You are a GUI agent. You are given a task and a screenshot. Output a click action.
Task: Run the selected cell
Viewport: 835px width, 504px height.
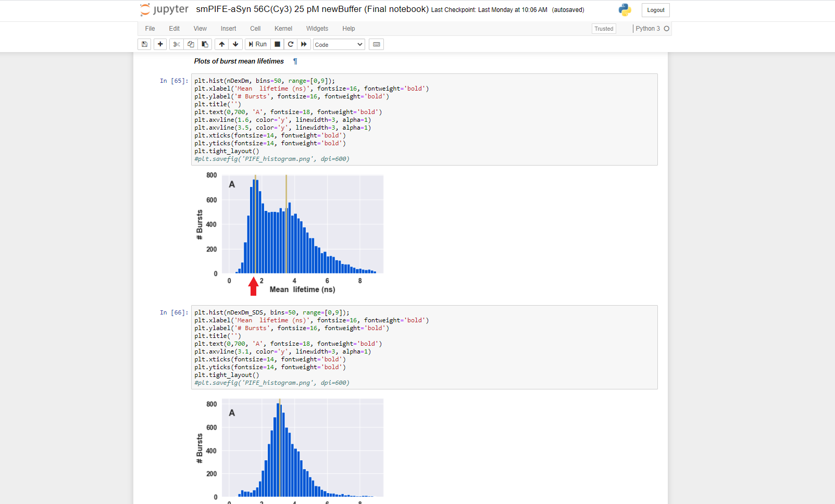pos(258,44)
